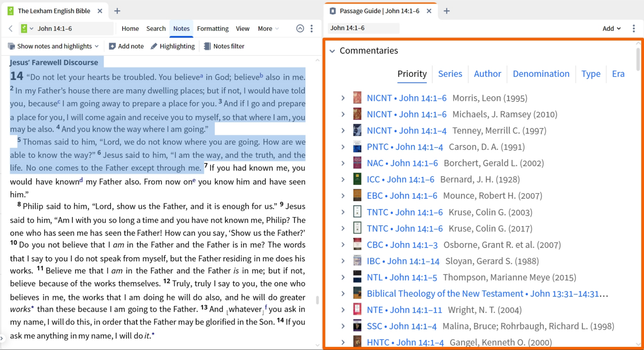644x350 pixels.
Task: Open the Add dropdown in Passage Guide
Action: 611,28
